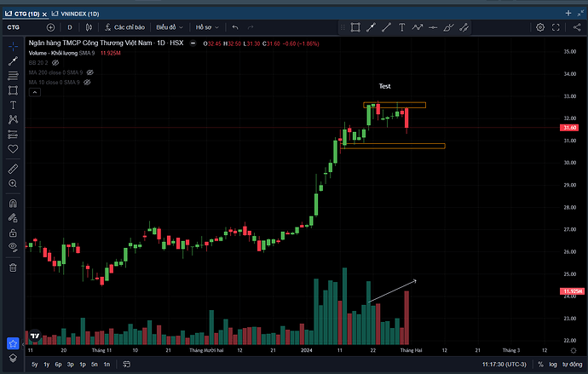Toggle log scale button
588x374 pixels.
click(x=553, y=365)
